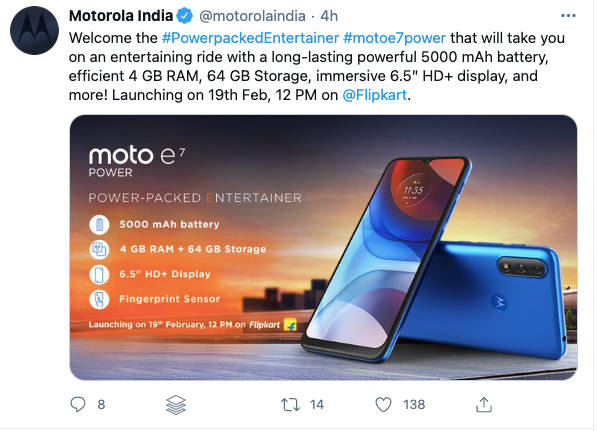Open the #motoe7power hashtag
Screen dimensions: 597x431
[394, 38]
